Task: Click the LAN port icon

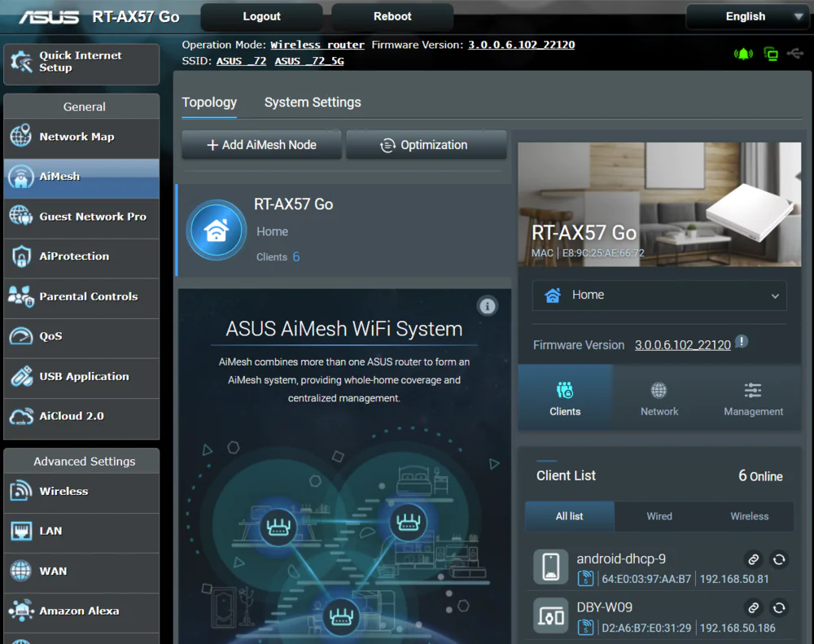Action: [x=21, y=531]
